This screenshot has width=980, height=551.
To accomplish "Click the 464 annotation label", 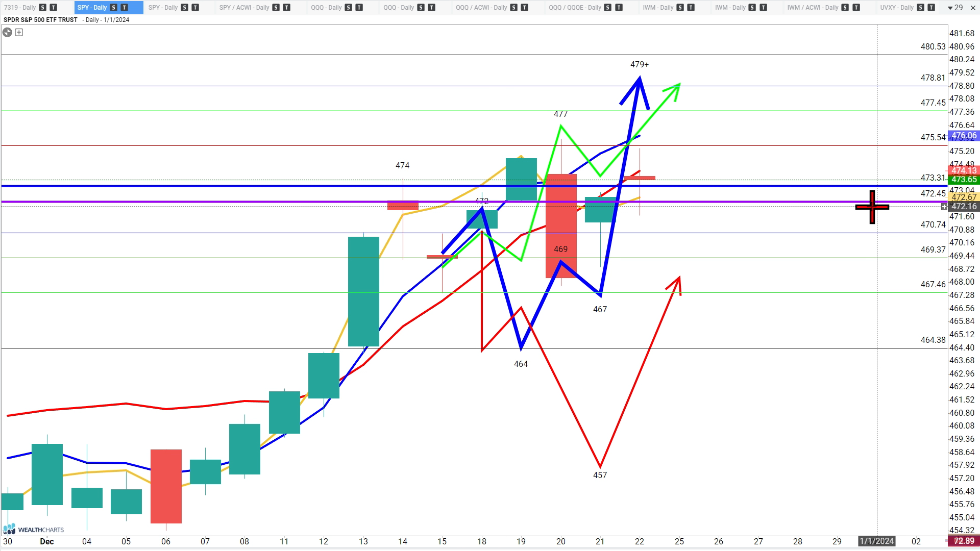I will (x=521, y=364).
